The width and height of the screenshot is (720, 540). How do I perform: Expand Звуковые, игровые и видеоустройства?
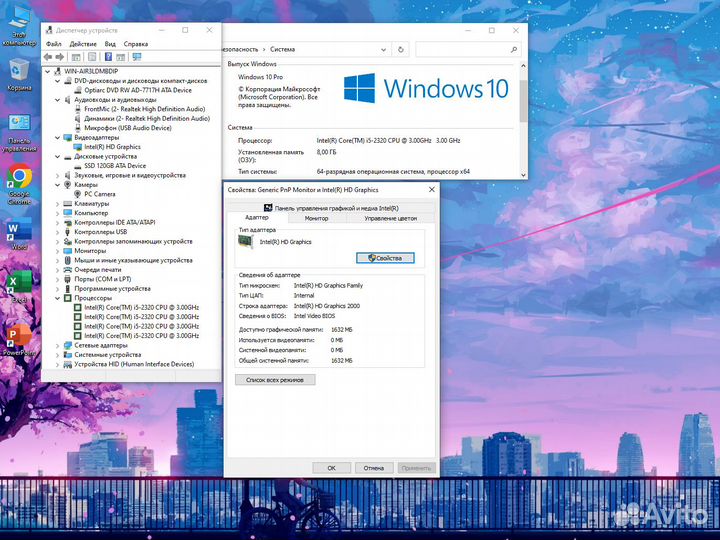57,175
